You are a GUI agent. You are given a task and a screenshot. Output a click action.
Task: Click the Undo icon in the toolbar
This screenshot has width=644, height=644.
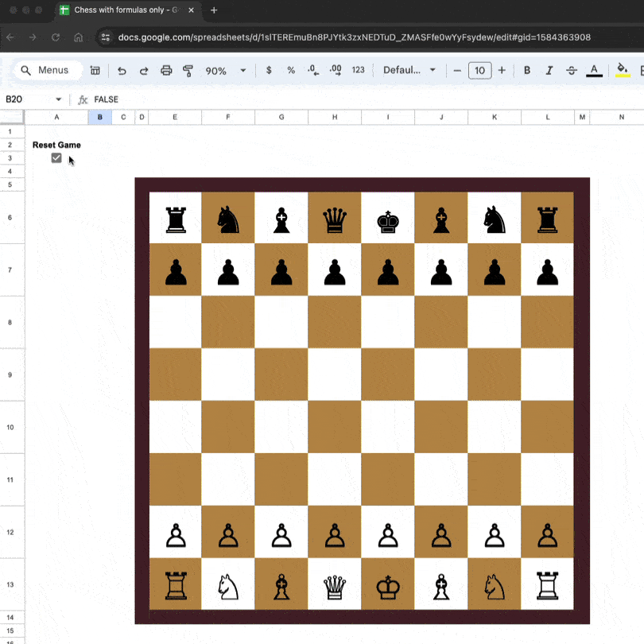[x=121, y=70]
